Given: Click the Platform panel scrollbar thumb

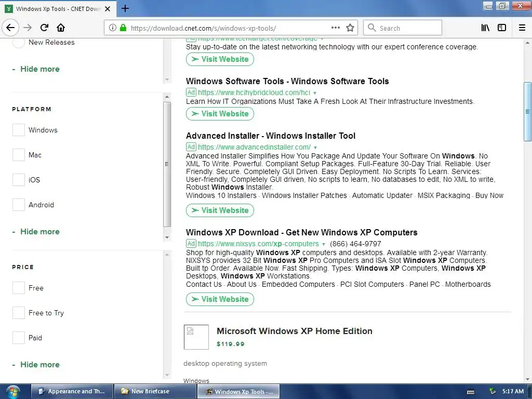Looking at the screenshot, I should point(167,164).
